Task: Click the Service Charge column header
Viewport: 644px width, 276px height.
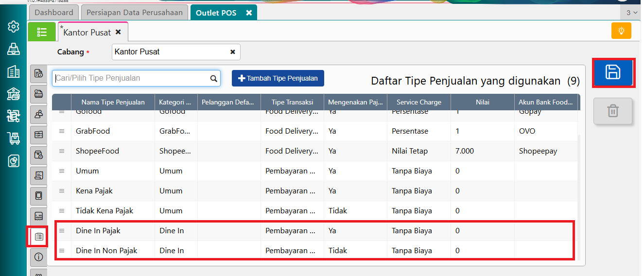Action: coord(419,102)
